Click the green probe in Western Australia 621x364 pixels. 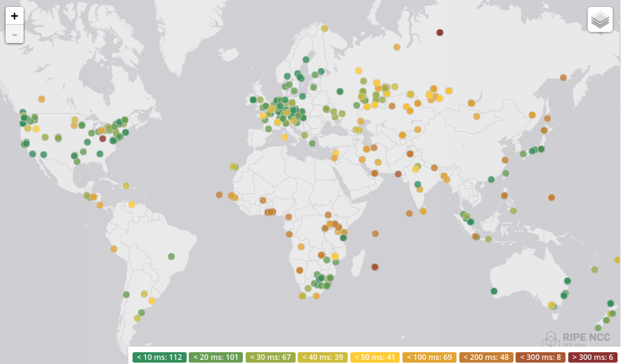tap(494, 291)
